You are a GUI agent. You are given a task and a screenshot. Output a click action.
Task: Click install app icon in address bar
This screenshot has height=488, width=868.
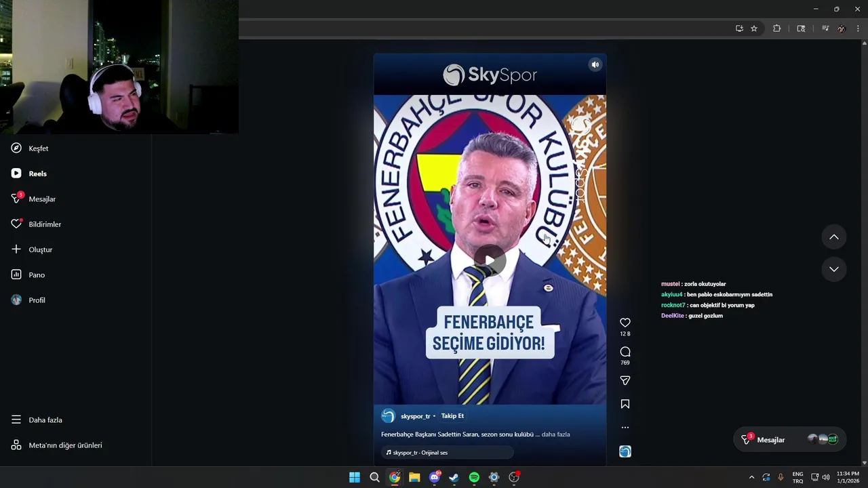tap(739, 28)
